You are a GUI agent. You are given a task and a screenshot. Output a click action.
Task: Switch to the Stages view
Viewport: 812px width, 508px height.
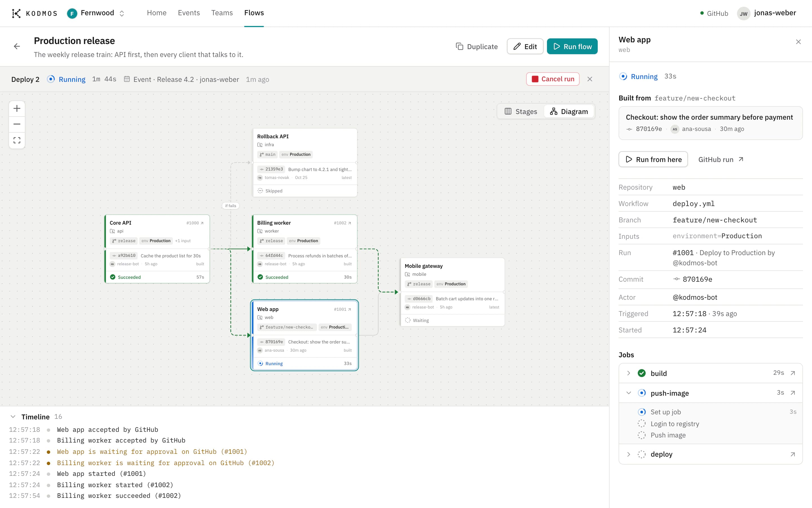point(521,111)
